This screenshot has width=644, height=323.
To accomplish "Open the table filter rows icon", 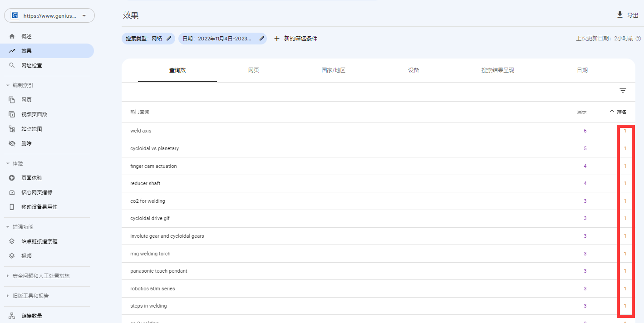I will click(x=623, y=91).
